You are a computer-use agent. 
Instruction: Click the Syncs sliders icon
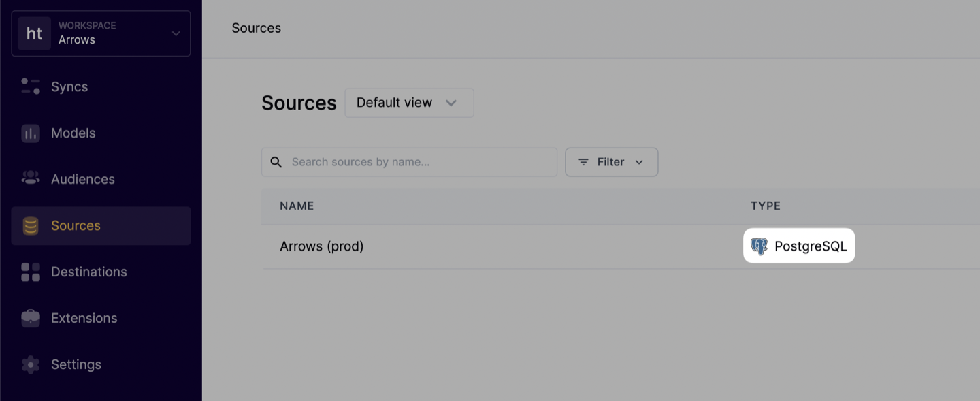tap(31, 86)
